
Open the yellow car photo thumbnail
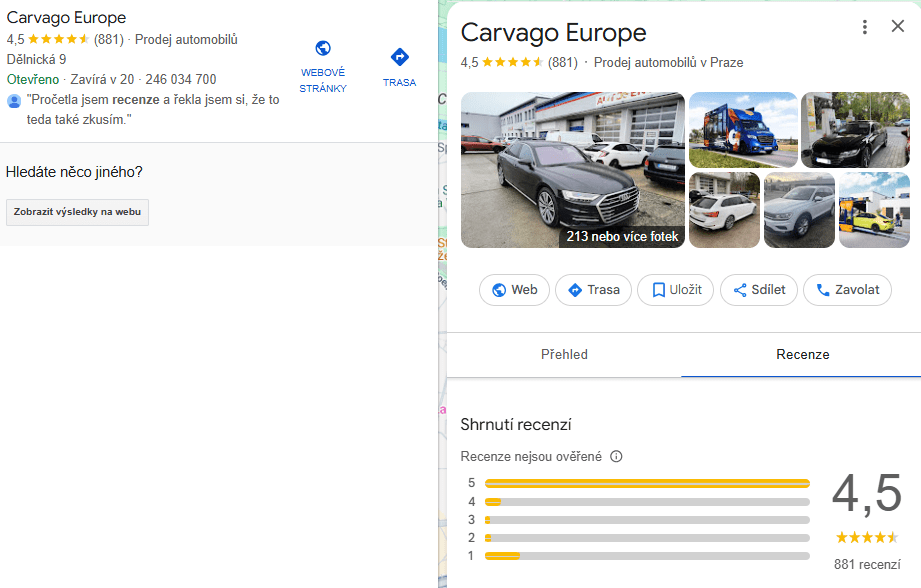(x=874, y=210)
